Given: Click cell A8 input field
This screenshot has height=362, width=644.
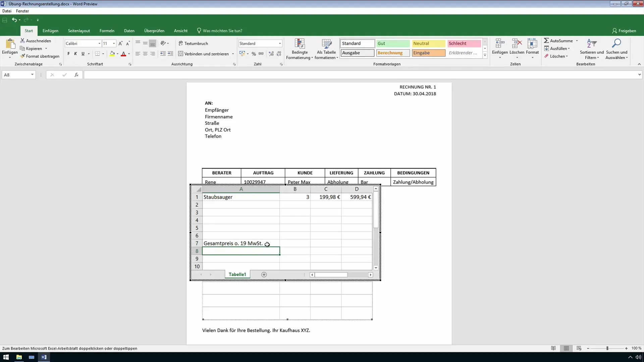Looking at the screenshot, I should (x=241, y=251).
